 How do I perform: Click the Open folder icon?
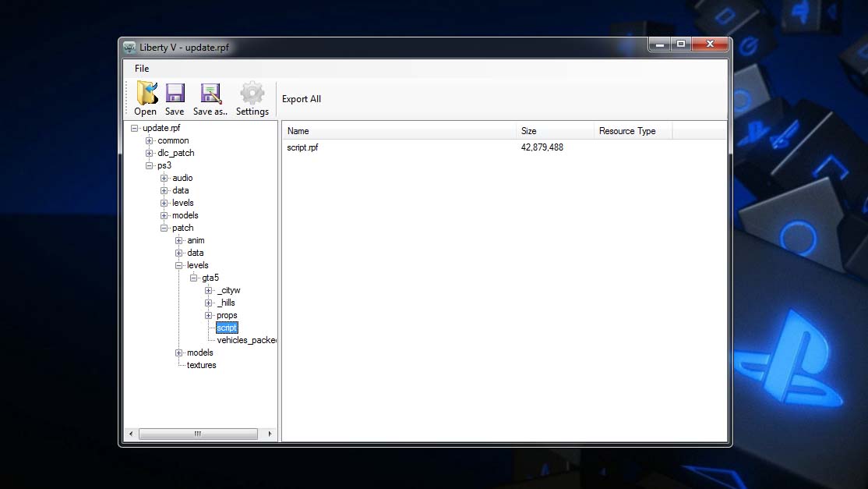click(147, 93)
